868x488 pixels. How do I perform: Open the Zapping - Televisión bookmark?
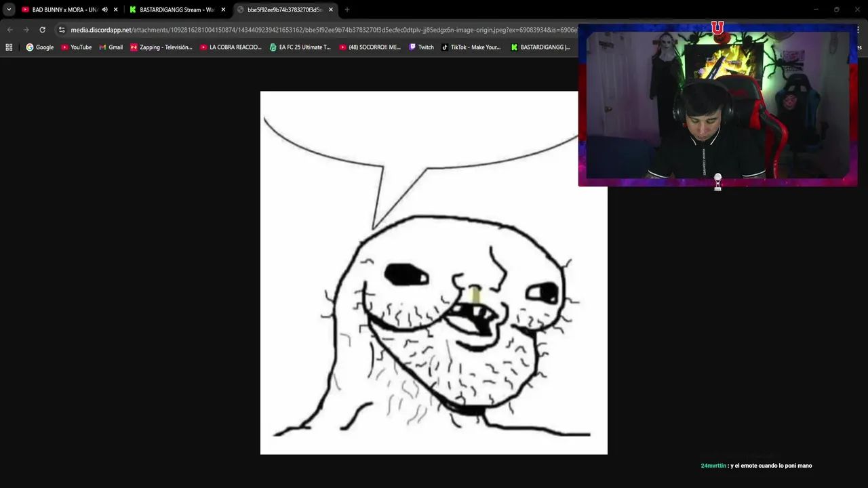161,47
